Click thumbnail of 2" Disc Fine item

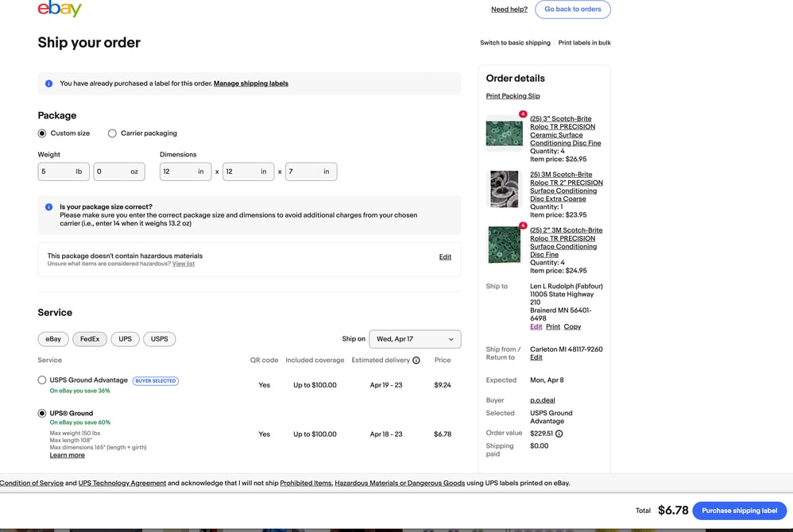click(x=505, y=245)
